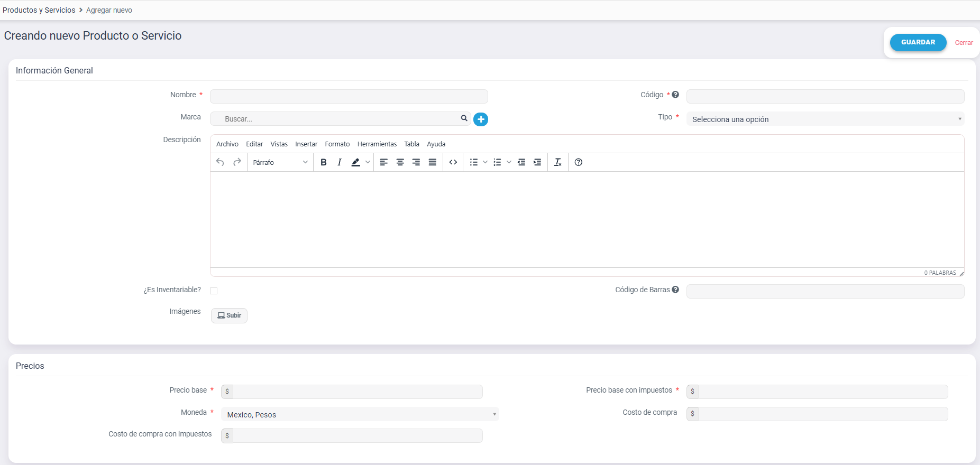Apply the text highlight color pencil
Screen dimensions: 980x465
tap(356, 162)
